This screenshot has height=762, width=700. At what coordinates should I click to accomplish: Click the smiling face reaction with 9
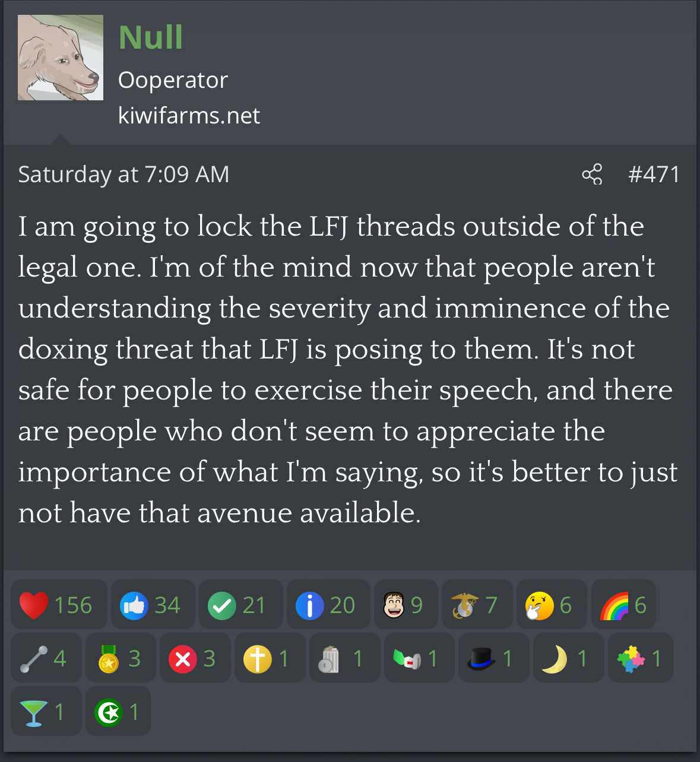(406, 605)
